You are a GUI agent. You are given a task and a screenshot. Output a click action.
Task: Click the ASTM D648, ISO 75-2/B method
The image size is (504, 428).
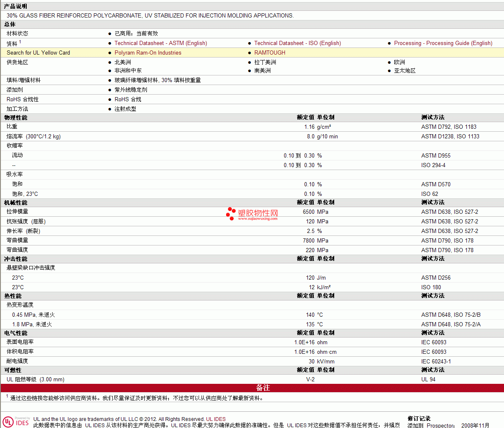(x=451, y=315)
